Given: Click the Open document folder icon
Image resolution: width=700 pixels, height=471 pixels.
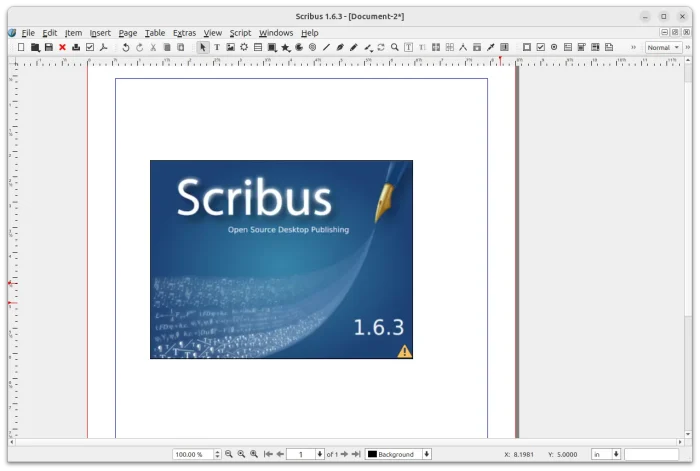Looking at the screenshot, I should click(x=35, y=47).
